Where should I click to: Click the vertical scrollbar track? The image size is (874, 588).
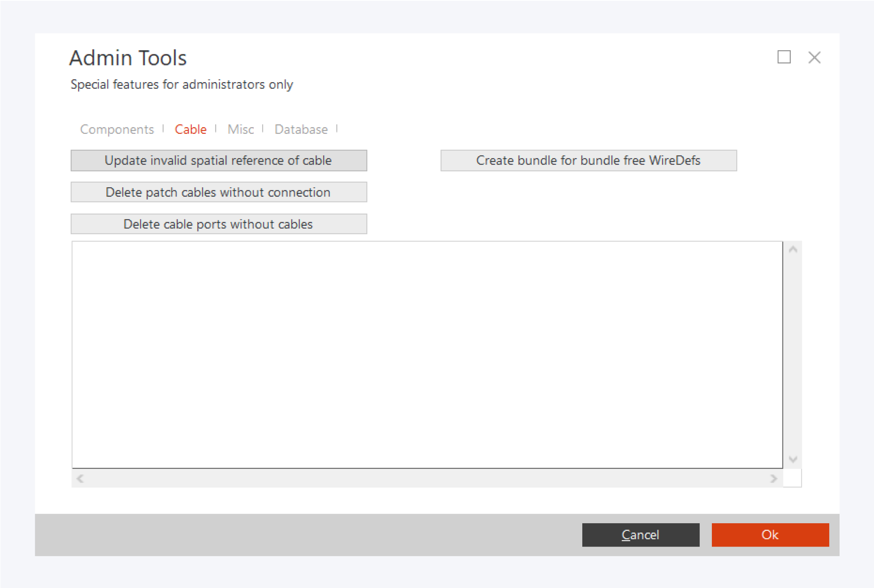tap(793, 355)
